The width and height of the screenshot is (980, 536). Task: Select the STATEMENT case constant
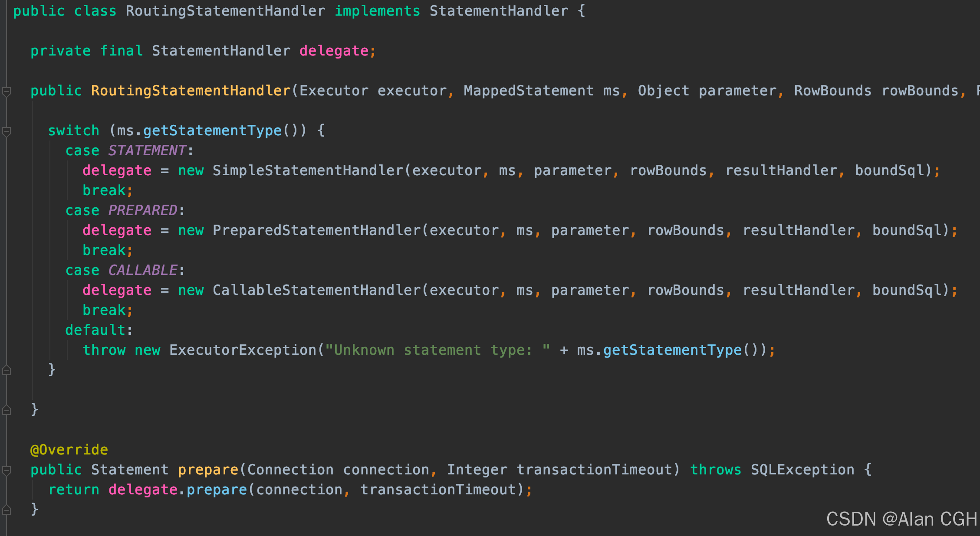pyautogui.click(x=147, y=150)
